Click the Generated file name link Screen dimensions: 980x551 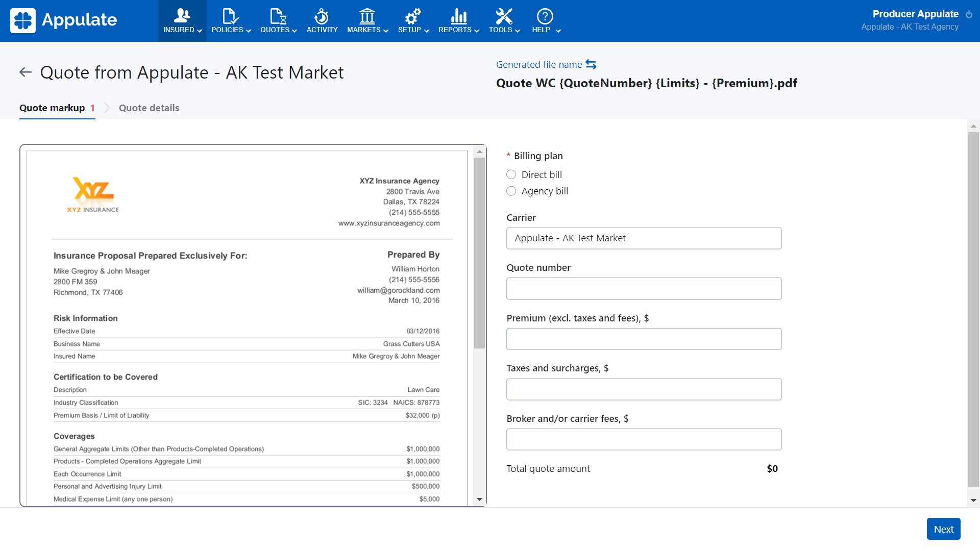click(x=539, y=64)
